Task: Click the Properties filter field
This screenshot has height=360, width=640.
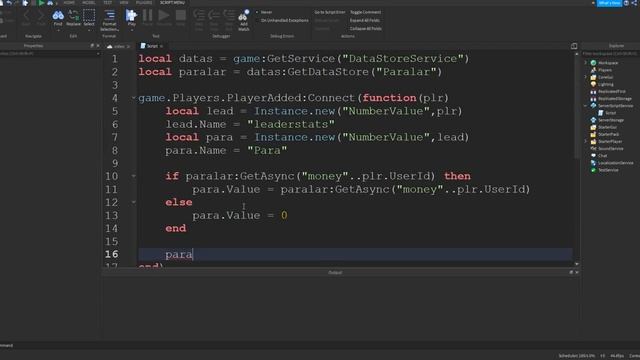Action: click(49, 53)
